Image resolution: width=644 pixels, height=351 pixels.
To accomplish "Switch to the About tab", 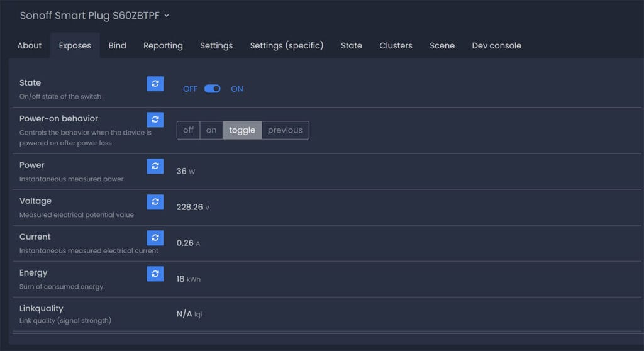I will (29, 46).
